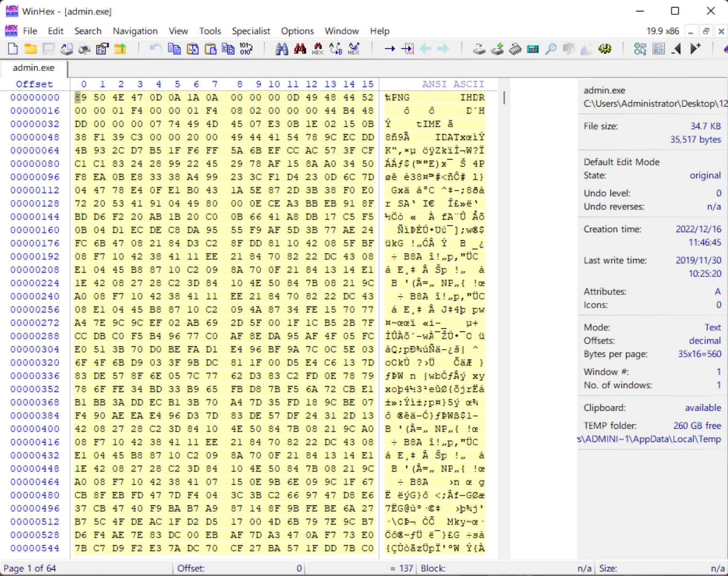
Task: Restore the admin.exe child window button
Action: point(706,31)
